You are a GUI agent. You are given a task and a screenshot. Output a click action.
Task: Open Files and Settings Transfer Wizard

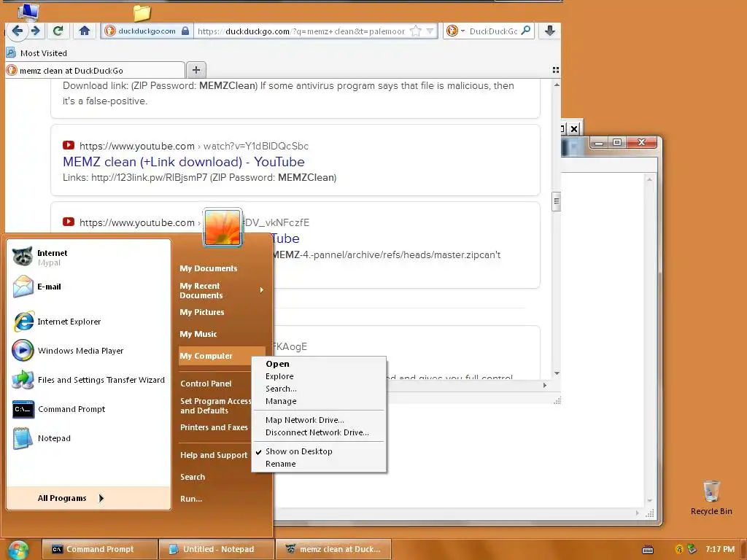88,380
